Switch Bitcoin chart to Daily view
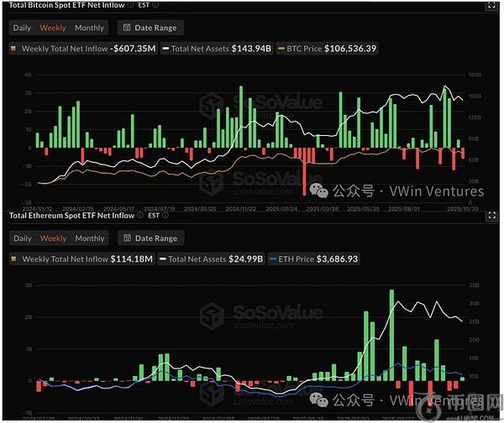Image resolution: width=504 pixels, height=423 pixels. tap(22, 28)
